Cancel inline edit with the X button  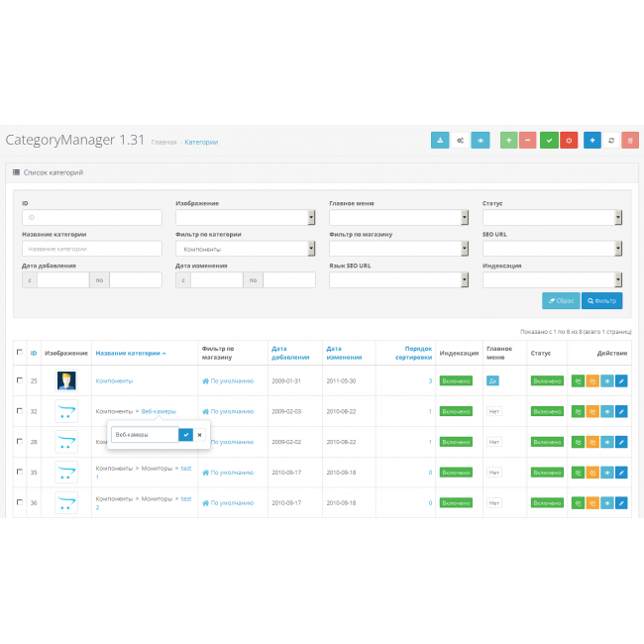point(199,434)
